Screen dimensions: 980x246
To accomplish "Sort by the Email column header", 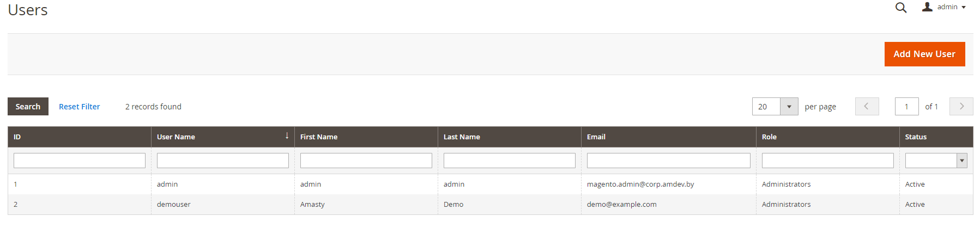I will (596, 137).
